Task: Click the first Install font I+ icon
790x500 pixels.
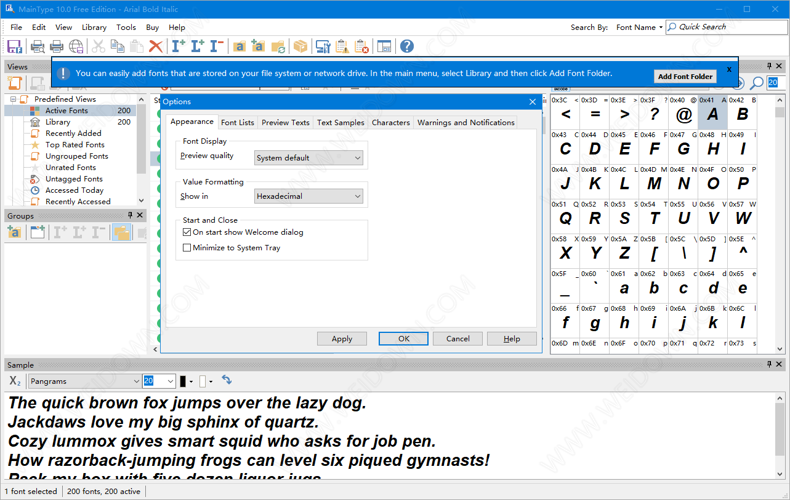Action: point(178,47)
